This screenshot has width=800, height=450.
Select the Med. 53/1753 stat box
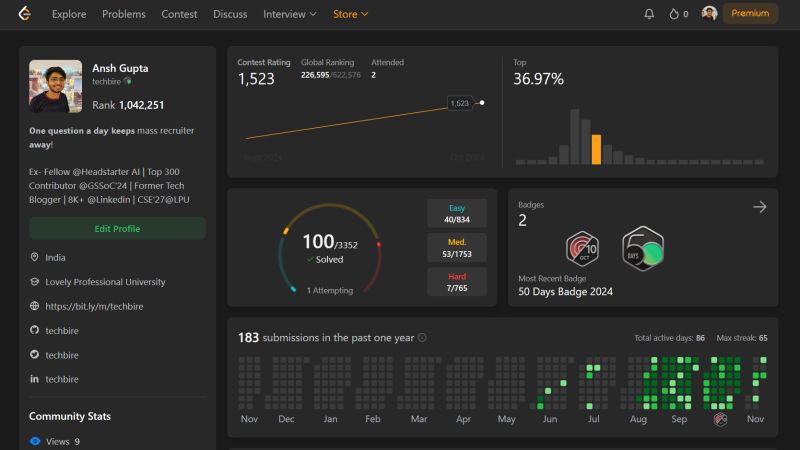tap(457, 247)
